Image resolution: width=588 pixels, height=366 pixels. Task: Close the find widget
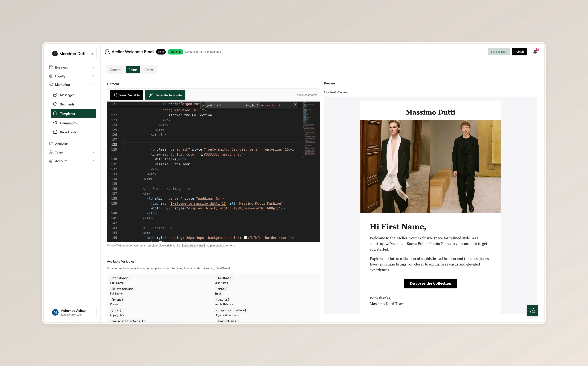click(296, 105)
